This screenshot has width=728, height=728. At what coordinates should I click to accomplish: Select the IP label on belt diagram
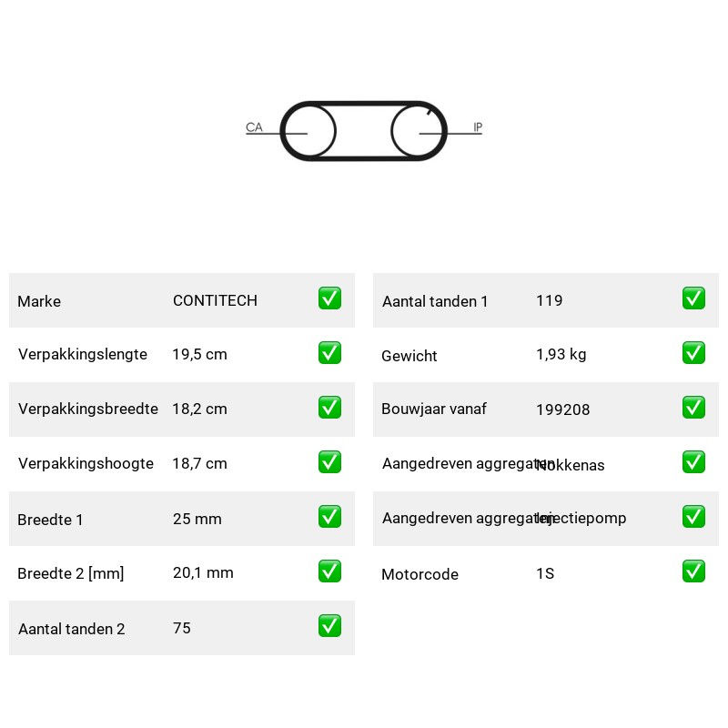(478, 127)
